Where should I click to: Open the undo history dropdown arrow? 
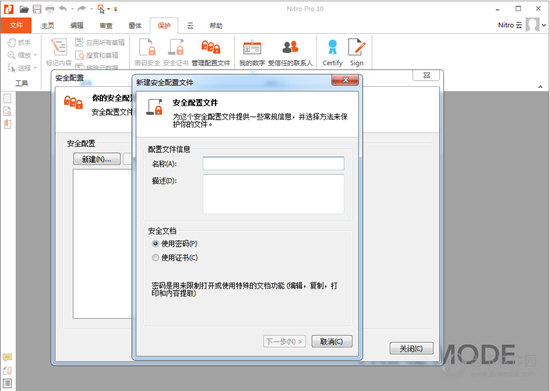(x=72, y=9)
